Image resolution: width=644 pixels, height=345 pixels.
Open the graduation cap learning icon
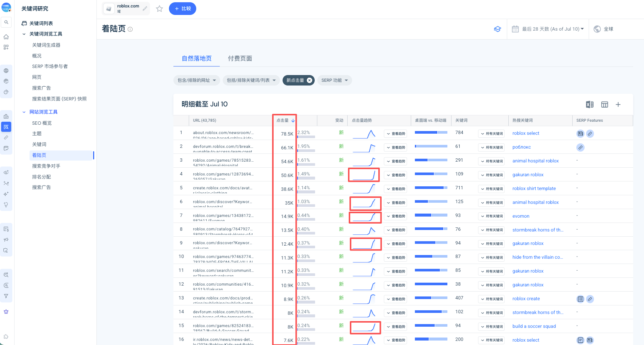click(x=497, y=29)
